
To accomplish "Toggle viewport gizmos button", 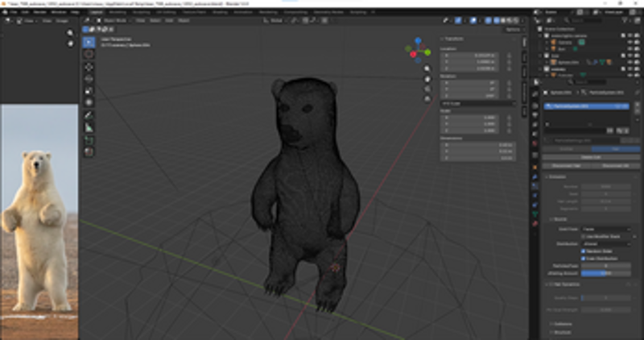I will [x=457, y=21].
